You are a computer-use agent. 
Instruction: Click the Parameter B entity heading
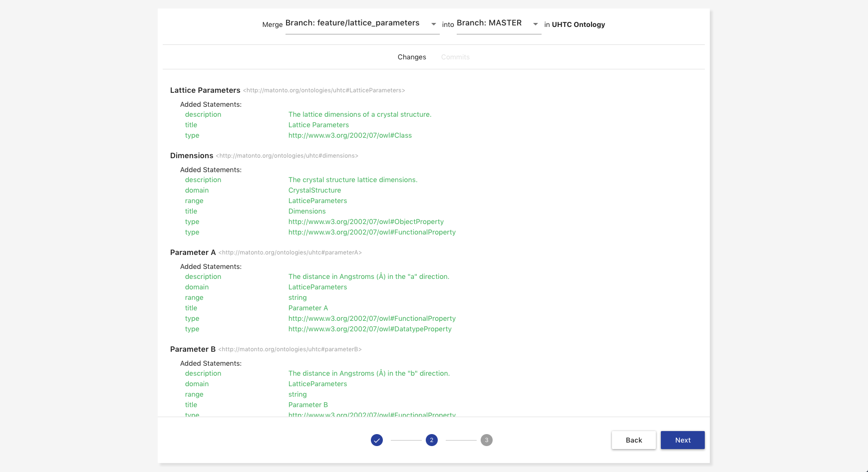tap(193, 349)
